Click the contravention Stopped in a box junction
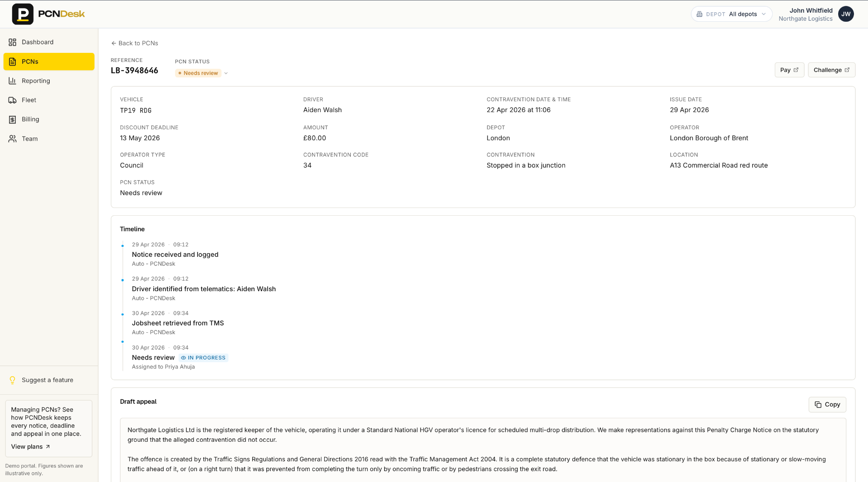 [x=526, y=165]
